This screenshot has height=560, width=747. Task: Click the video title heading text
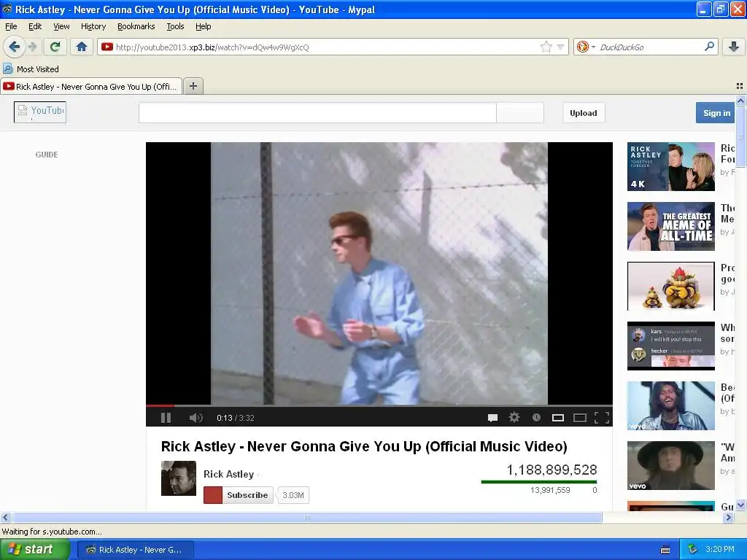[364, 447]
